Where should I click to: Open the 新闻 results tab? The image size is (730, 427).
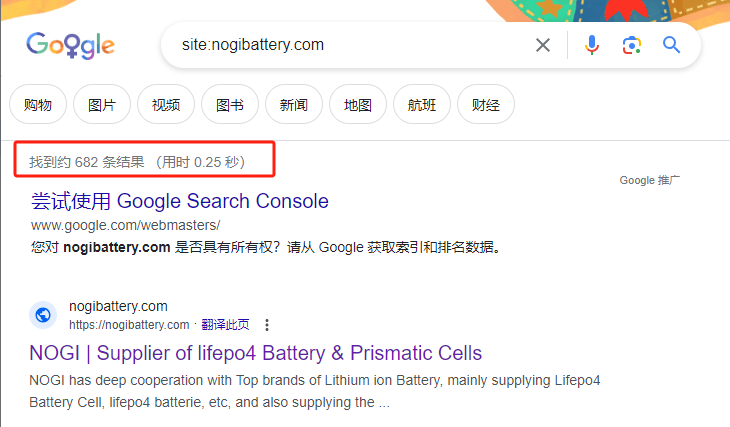coord(294,104)
